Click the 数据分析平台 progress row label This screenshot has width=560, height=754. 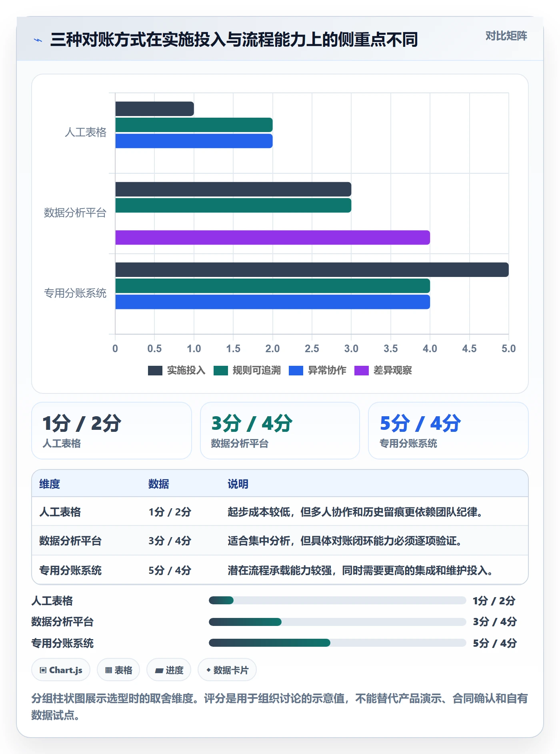62,622
